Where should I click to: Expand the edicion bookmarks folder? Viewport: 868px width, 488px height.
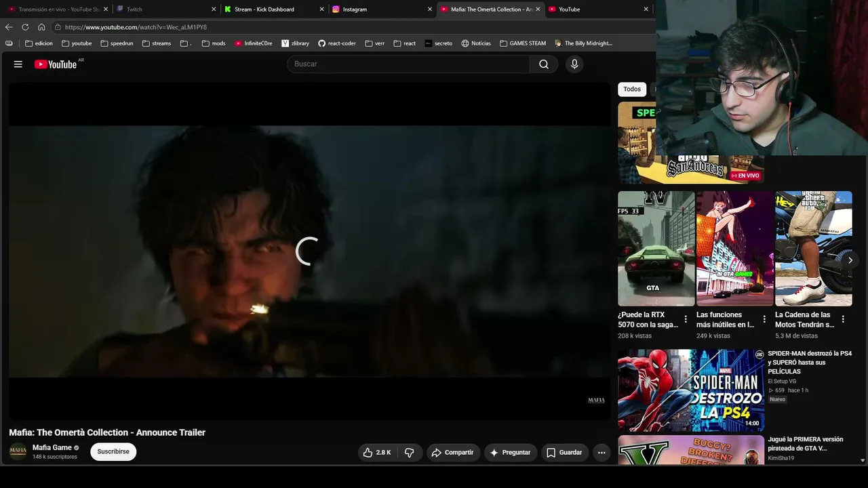(39, 43)
